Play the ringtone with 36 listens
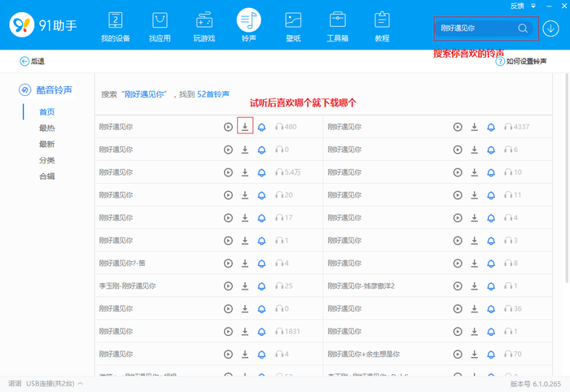 tap(458, 309)
